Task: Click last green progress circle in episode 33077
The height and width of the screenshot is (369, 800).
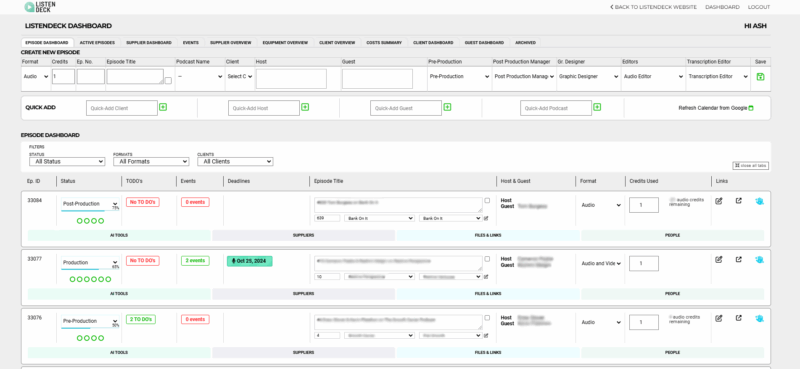Action: (108, 279)
